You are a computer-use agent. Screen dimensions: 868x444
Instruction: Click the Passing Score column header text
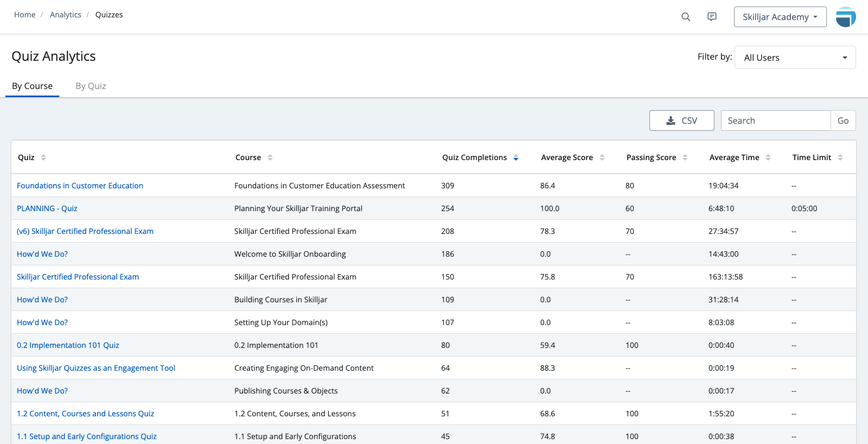pos(651,157)
